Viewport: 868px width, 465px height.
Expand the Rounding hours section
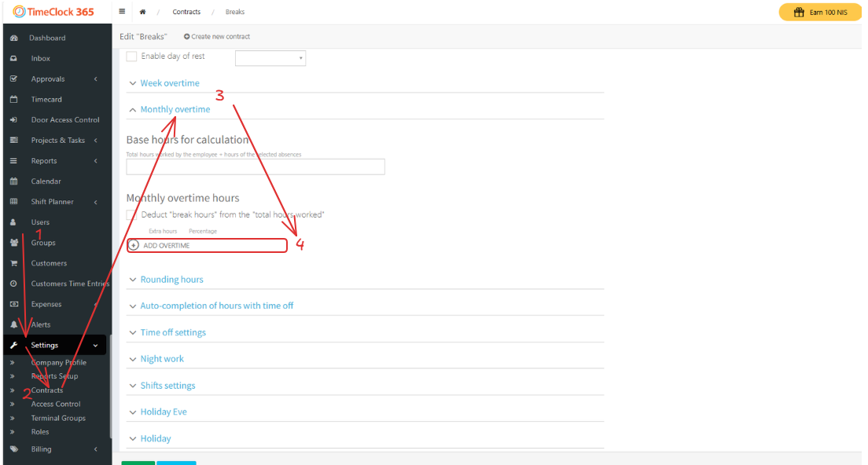pyautogui.click(x=171, y=280)
